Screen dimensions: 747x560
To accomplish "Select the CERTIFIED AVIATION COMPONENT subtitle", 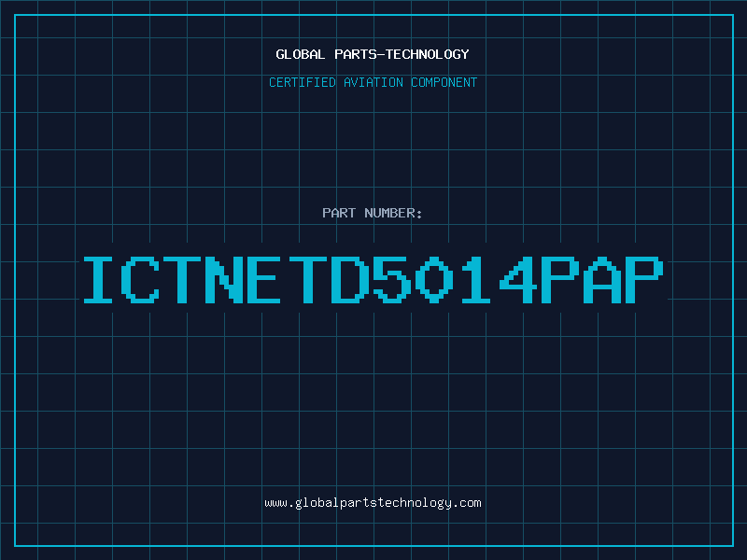I will 373,82.
